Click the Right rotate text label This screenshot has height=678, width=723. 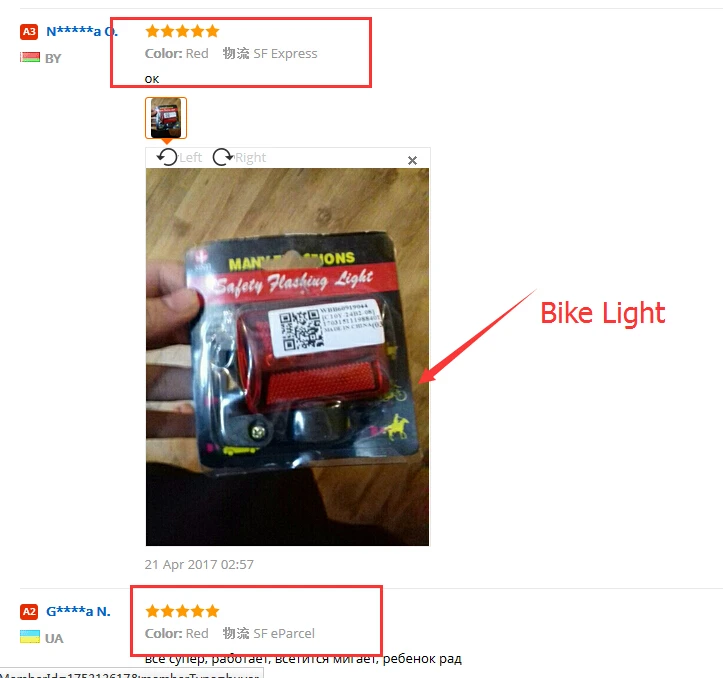250,158
